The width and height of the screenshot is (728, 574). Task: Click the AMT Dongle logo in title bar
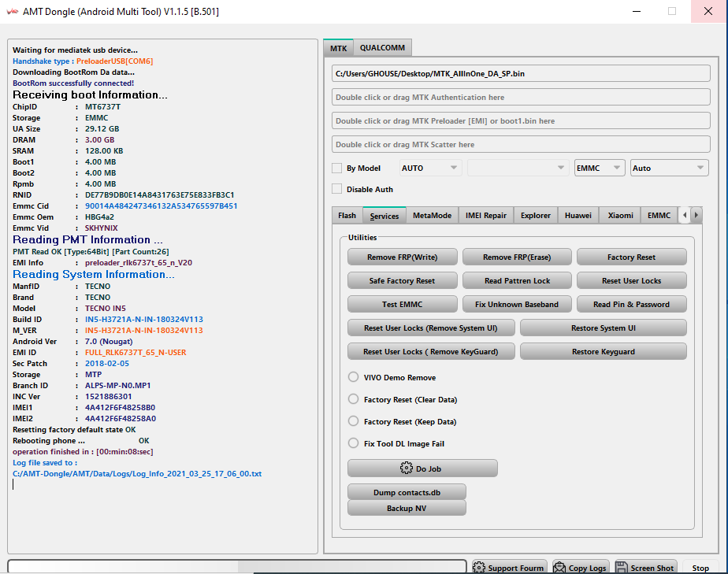point(13,12)
